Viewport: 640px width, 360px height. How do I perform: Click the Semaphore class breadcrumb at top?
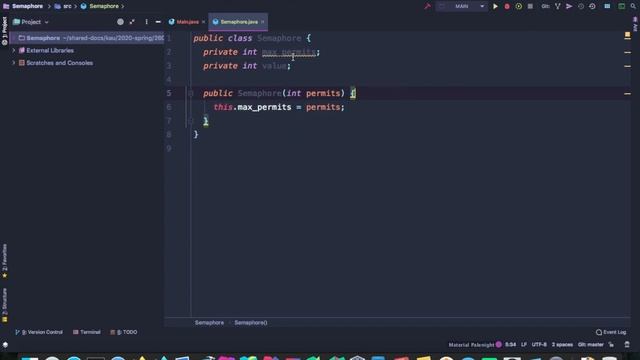coord(100,6)
